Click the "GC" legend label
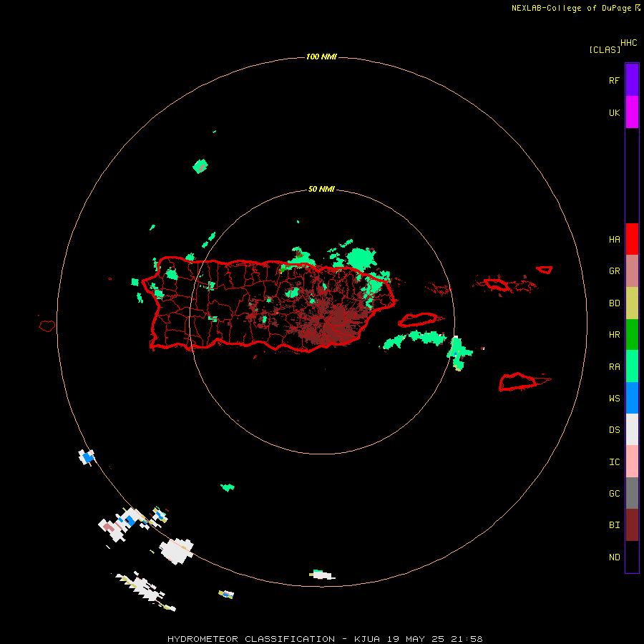644x644 pixels. click(x=614, y=494)
